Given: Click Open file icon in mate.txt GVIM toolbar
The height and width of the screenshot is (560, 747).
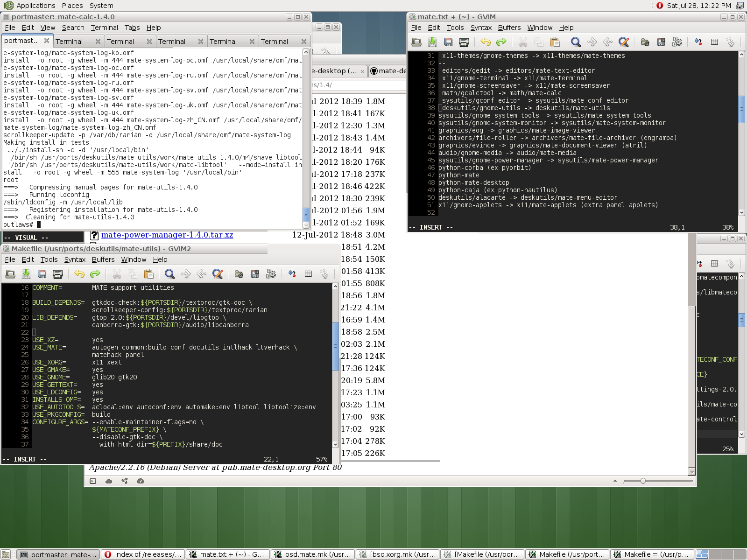Looking at the screenshot, I should pos(416,42).
